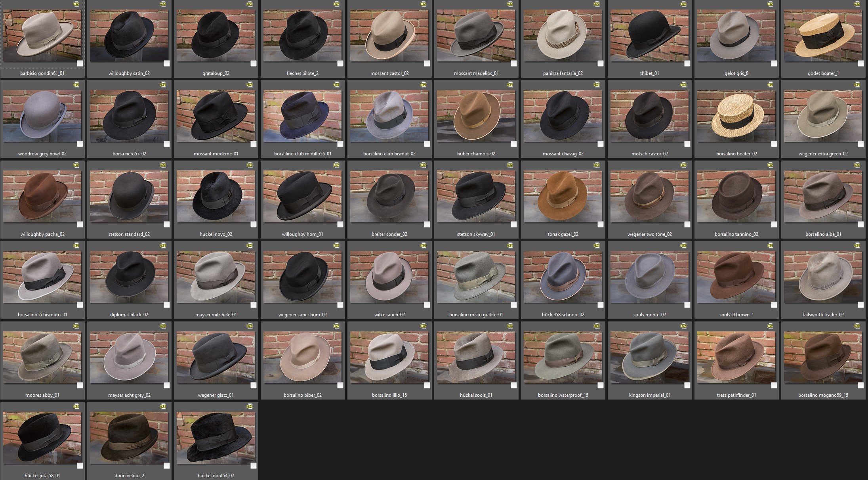Viewport: 868px width, 480px height.
Task: Select borsalino55 bismuto_01 hat thumbnail
Action: pyautogui.click(x=42, y=277)
